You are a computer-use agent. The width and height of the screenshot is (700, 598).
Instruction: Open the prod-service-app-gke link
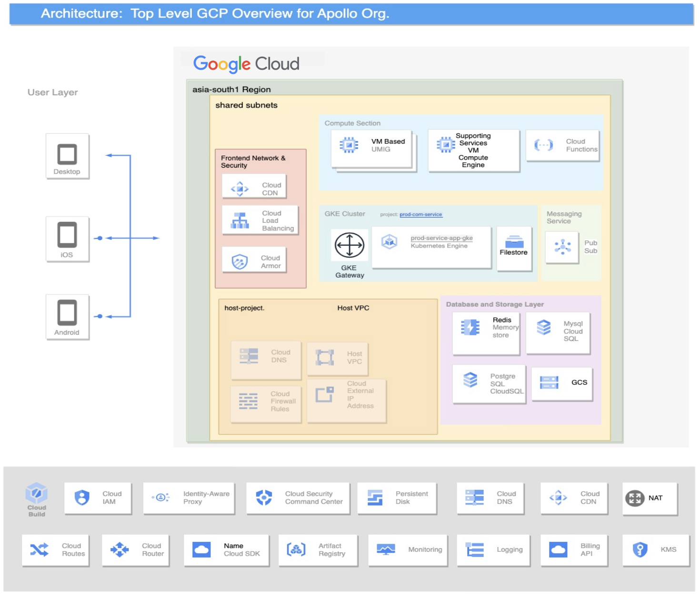click(441, 238)
